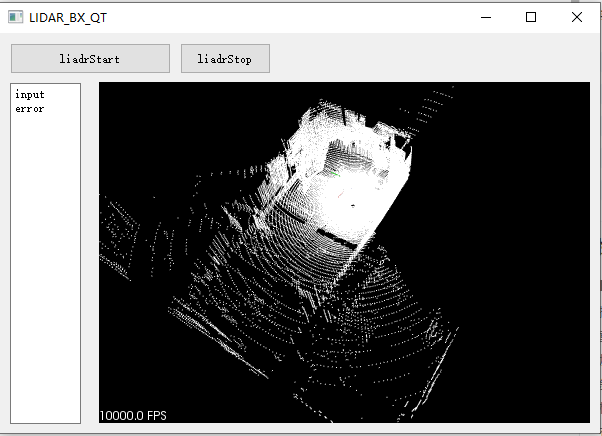Maximize the LIDAR_BX_QT window
This screenshot has width=602, height=436.
tap(531, 17)
